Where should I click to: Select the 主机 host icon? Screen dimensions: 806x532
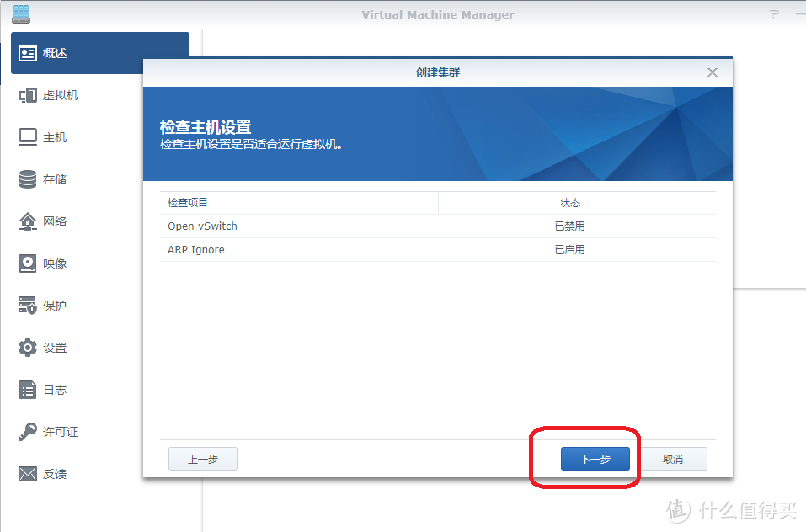pos(28,137)
